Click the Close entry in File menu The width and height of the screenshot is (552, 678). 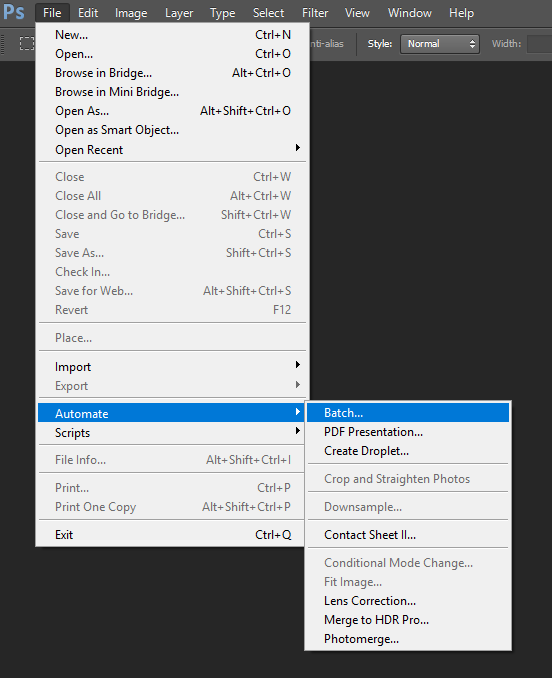172,176
